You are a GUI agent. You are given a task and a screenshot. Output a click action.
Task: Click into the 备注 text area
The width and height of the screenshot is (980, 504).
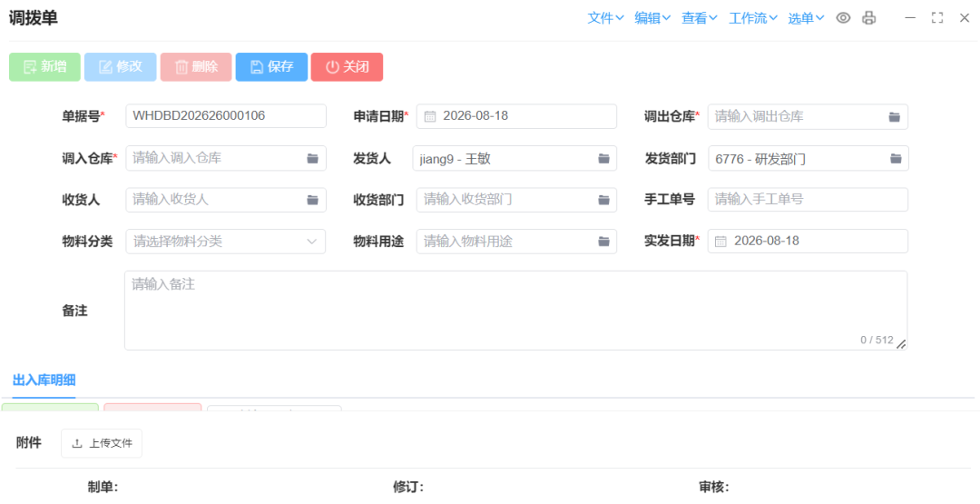[x=515, y=311]
